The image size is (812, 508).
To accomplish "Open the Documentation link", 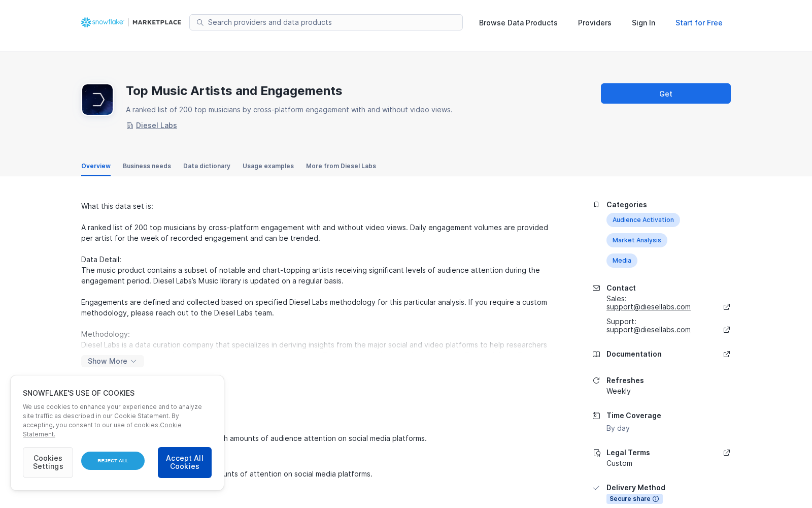I will (634, 354).
